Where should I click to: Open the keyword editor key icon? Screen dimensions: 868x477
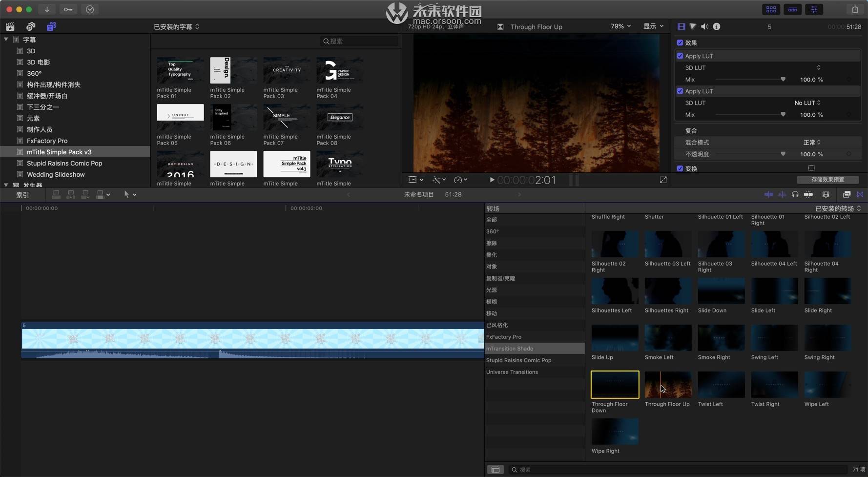point(68,9)
